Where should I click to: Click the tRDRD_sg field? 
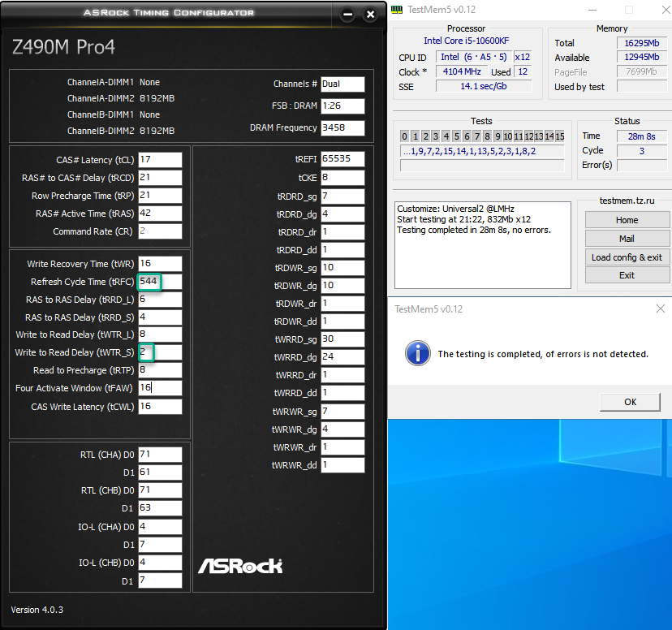[342, 196]
